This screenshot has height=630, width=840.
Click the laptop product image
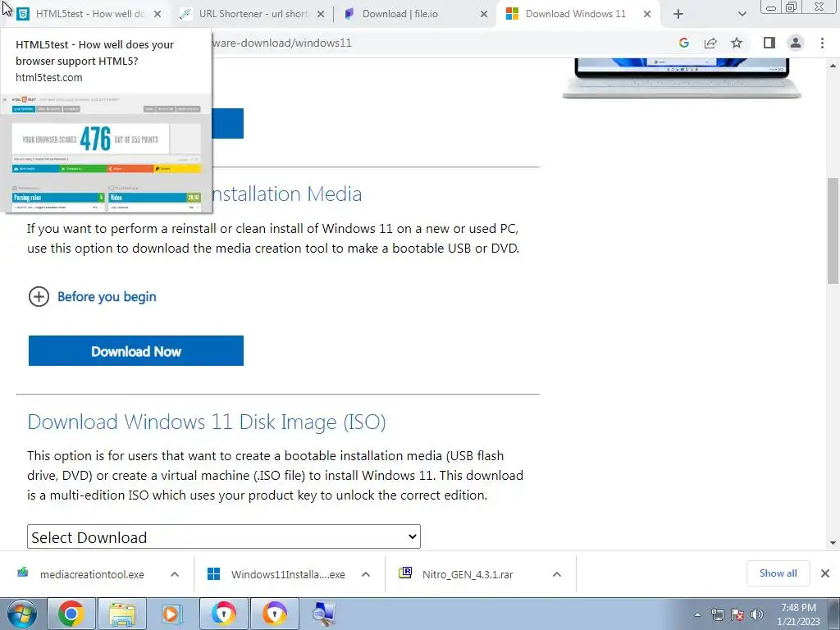[682, 78]
